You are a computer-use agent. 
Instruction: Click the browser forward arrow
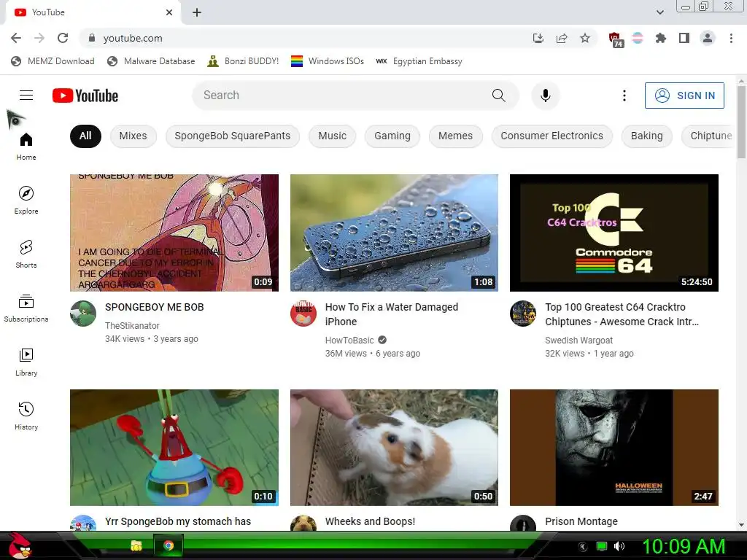pos(39,38)
